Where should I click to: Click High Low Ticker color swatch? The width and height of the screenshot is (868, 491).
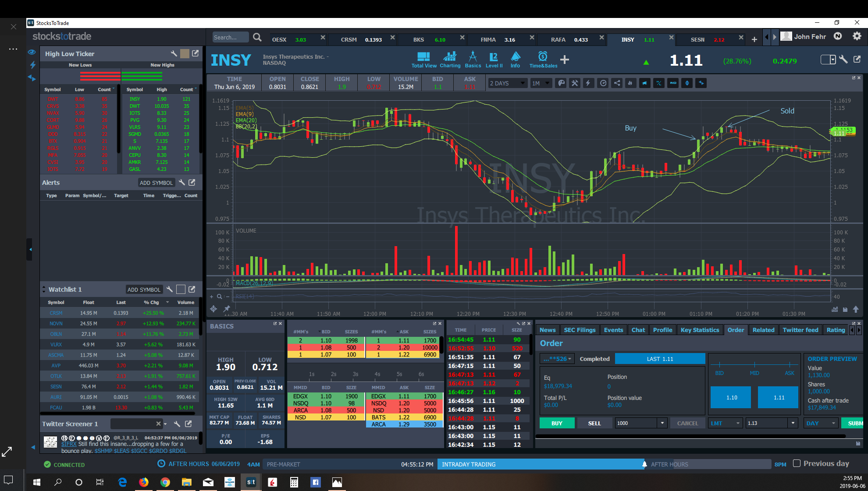coord(185,53)
